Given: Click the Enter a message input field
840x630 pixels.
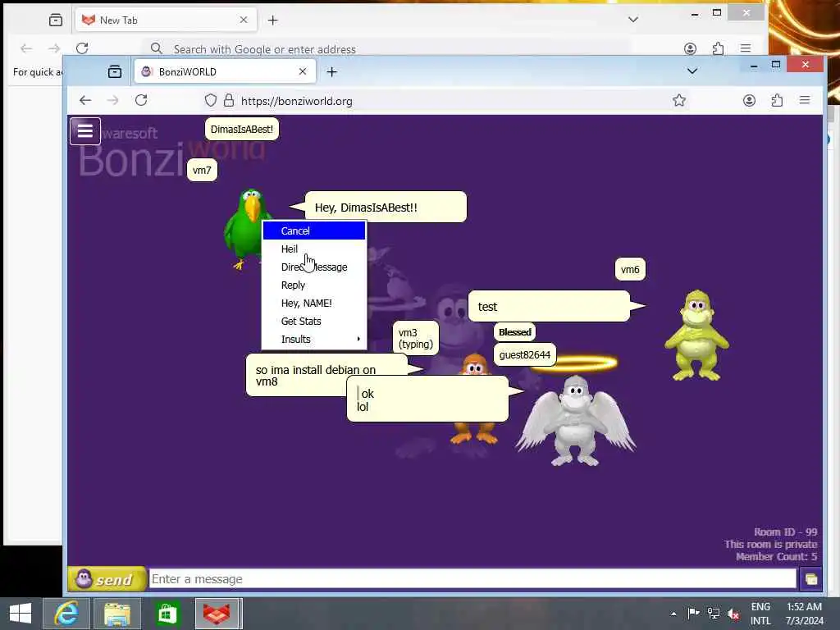Looking at the screenshot, I should (472, 579).
